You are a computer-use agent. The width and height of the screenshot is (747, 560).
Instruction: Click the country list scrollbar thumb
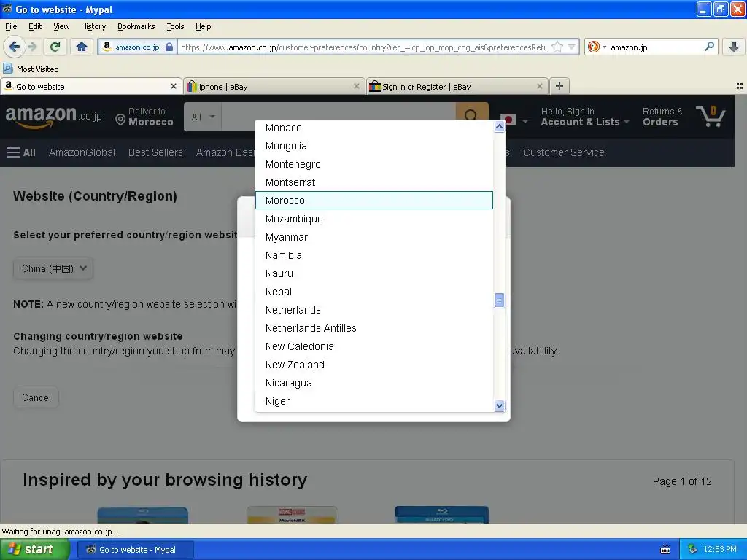499,300
